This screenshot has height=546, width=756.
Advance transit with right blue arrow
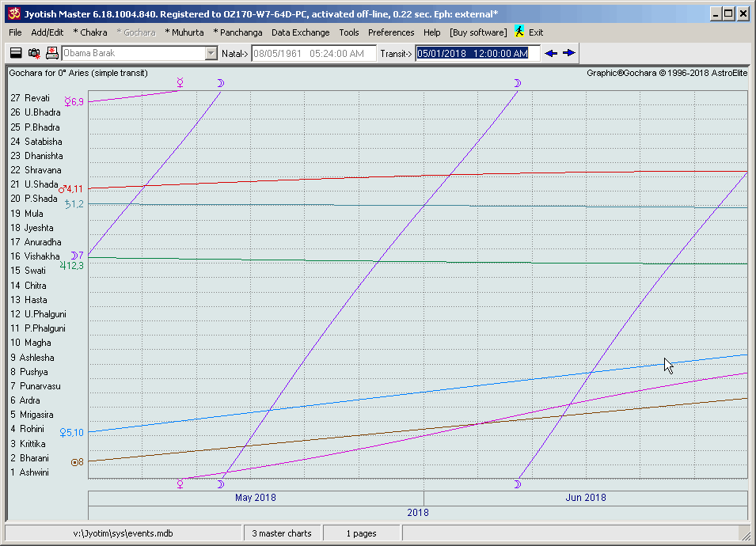(x=569, y=53)
